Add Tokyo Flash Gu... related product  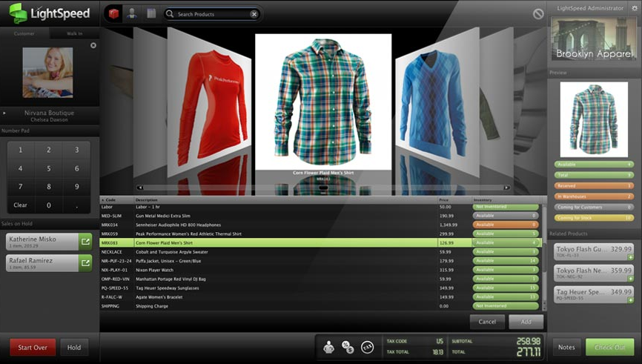(x=629, y=257)
